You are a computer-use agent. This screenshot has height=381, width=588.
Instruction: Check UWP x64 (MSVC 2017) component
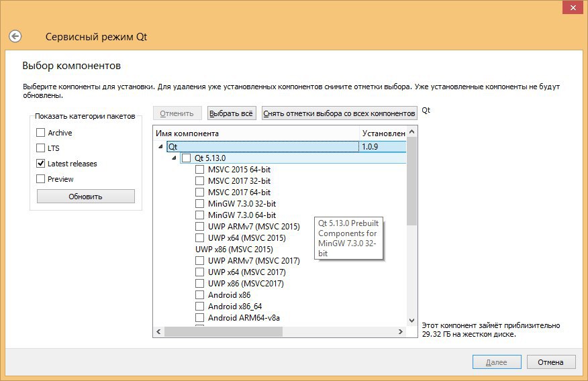tap(199, 272)
